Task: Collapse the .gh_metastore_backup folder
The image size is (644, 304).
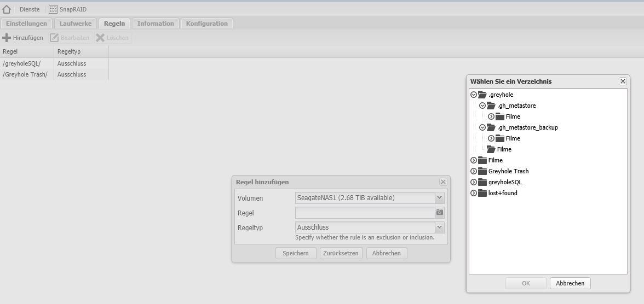Action: point(482,127)
